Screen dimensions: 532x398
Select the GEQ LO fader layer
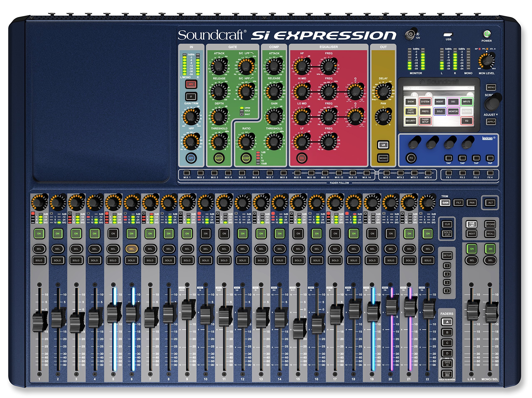447,374
